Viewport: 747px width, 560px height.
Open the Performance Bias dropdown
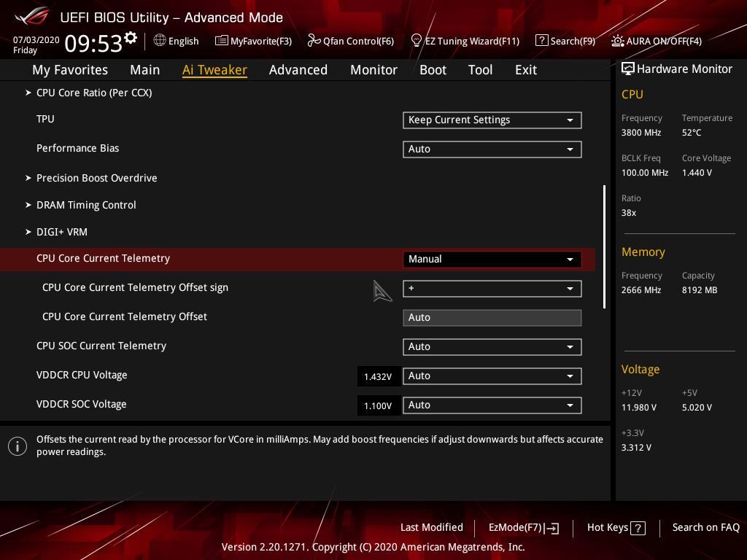pyautogui.click(x=492, y=149)
